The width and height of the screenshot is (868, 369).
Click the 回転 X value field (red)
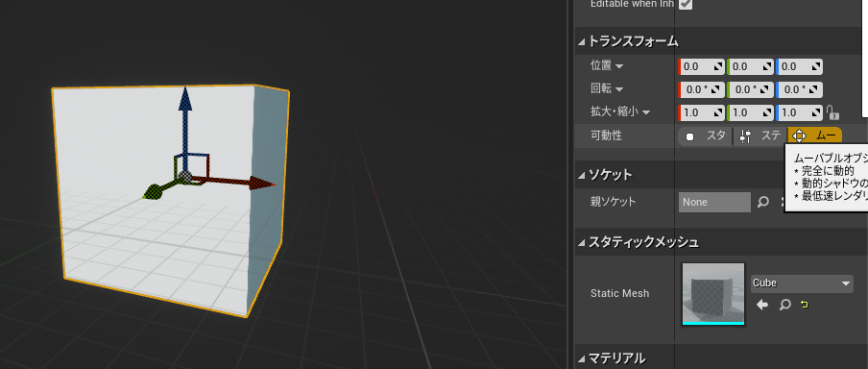pyautogui.click(x=701, y=89)
